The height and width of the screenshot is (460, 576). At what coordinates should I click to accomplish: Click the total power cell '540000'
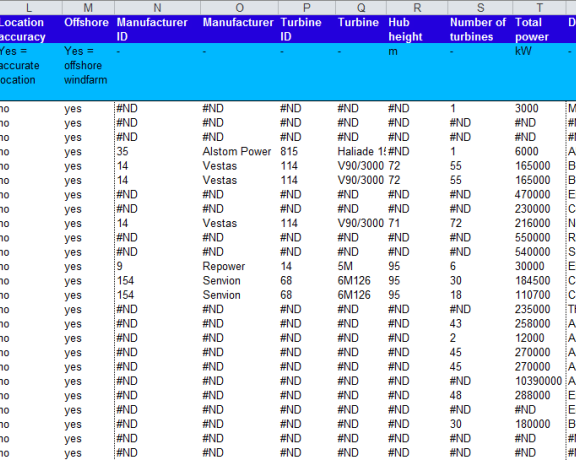(539, 252)
